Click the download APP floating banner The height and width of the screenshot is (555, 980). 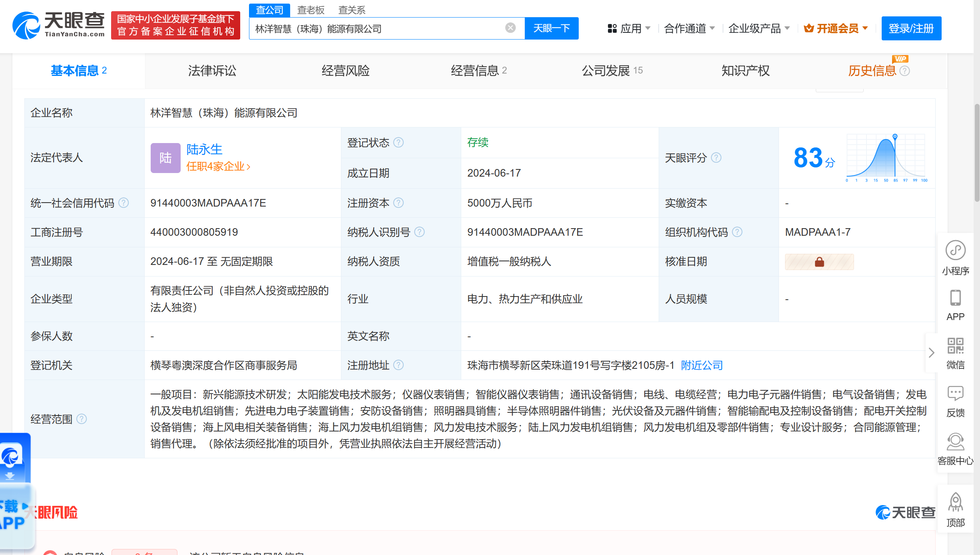(16, 491)
